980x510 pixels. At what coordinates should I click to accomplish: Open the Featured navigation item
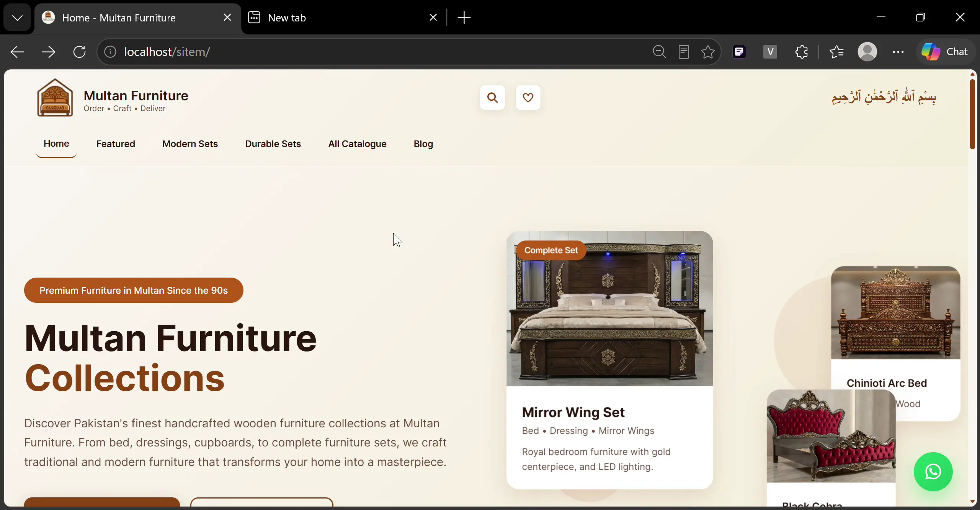116,144
